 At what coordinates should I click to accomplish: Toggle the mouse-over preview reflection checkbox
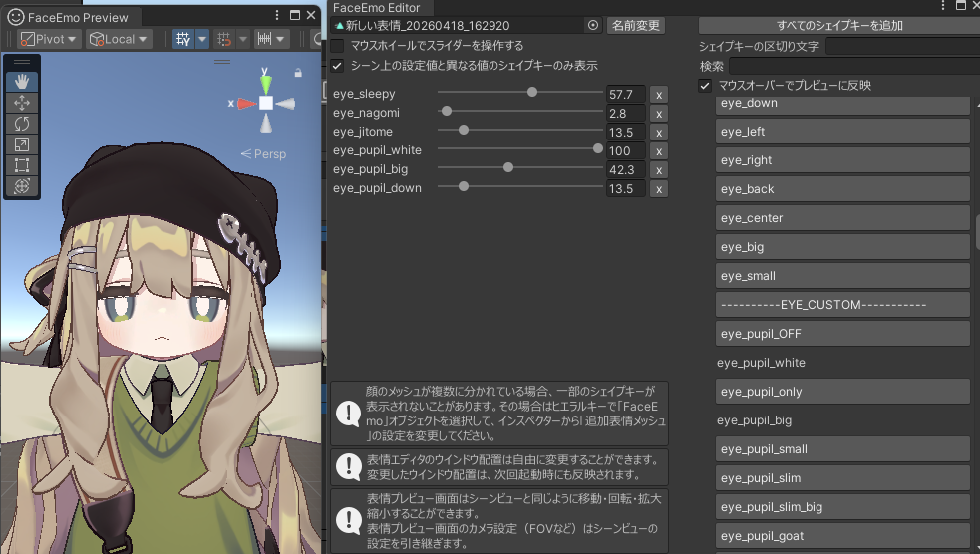coord(705,86)
